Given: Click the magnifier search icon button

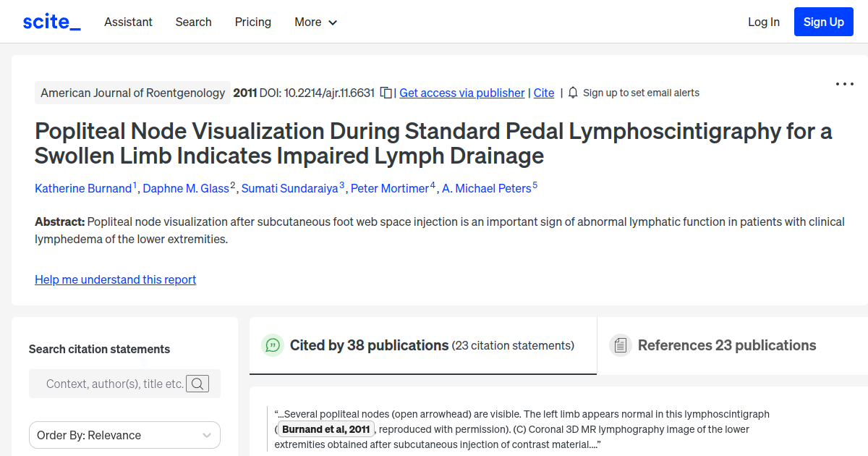Looking at the screenshot, I should pos(197,384).
